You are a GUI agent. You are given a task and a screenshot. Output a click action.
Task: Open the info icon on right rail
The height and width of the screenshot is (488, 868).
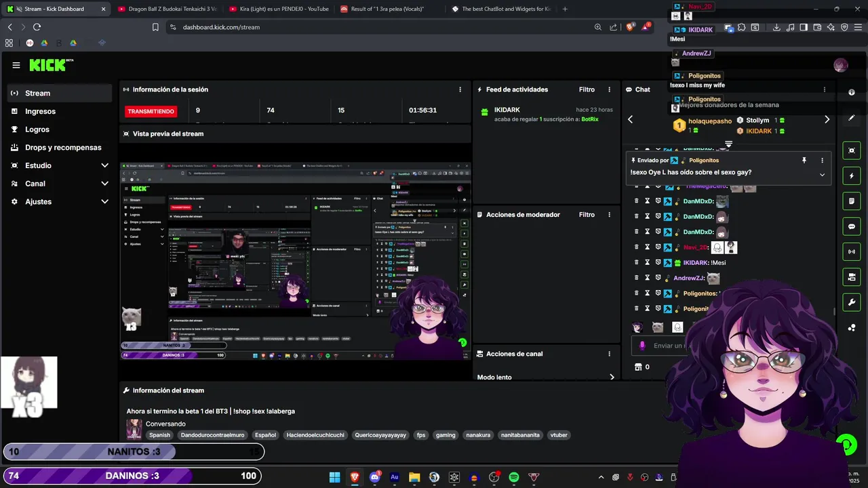click(x=852, y=92)
